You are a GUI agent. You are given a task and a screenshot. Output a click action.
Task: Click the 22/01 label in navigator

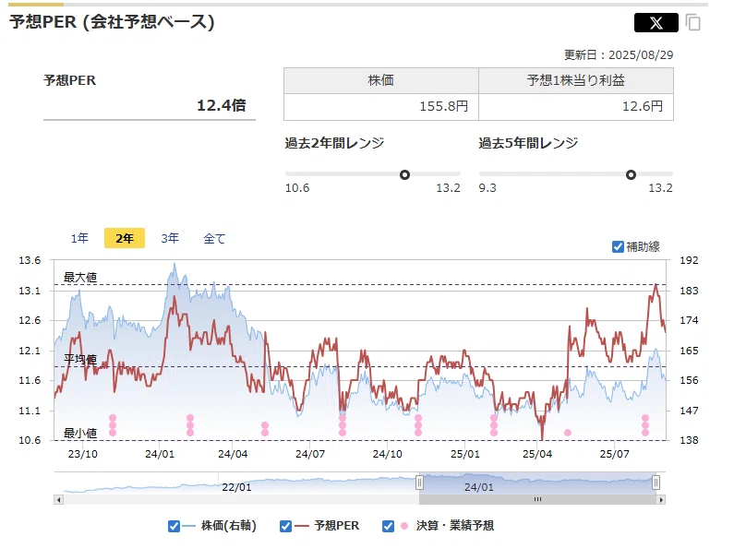point(236,487)
